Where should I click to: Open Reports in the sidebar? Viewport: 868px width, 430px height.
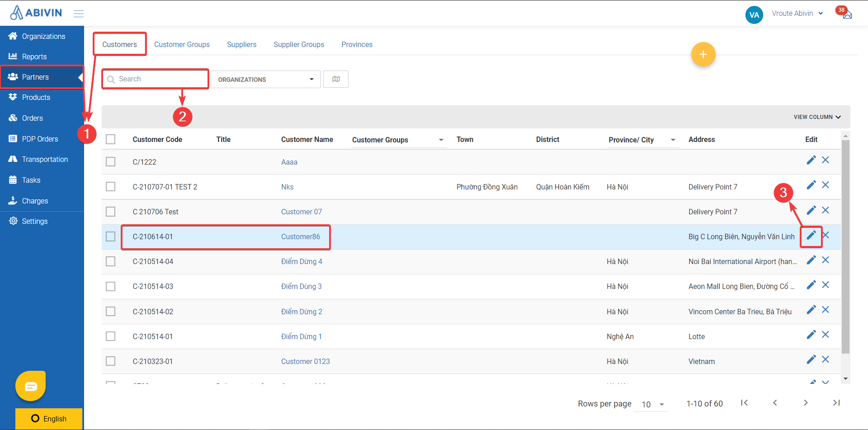[42, 57]
